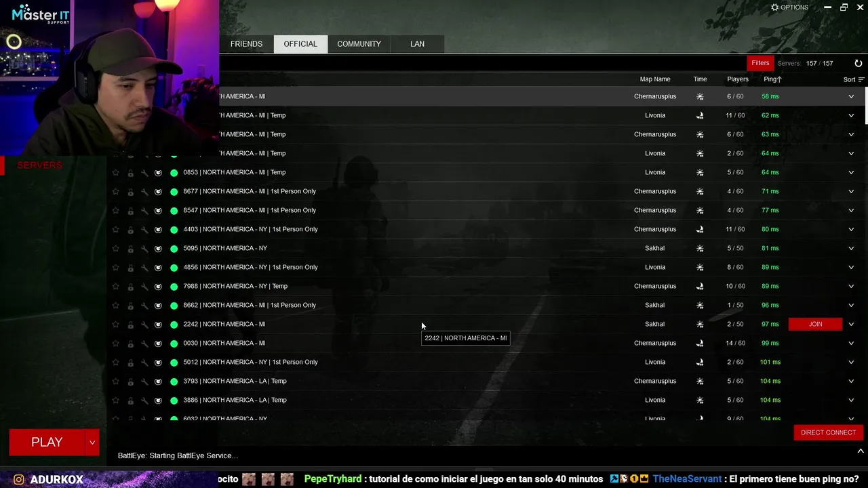Click the padlock icon of server 0853
The width and height of the screenshot is (868, 488).
[130, 173]
